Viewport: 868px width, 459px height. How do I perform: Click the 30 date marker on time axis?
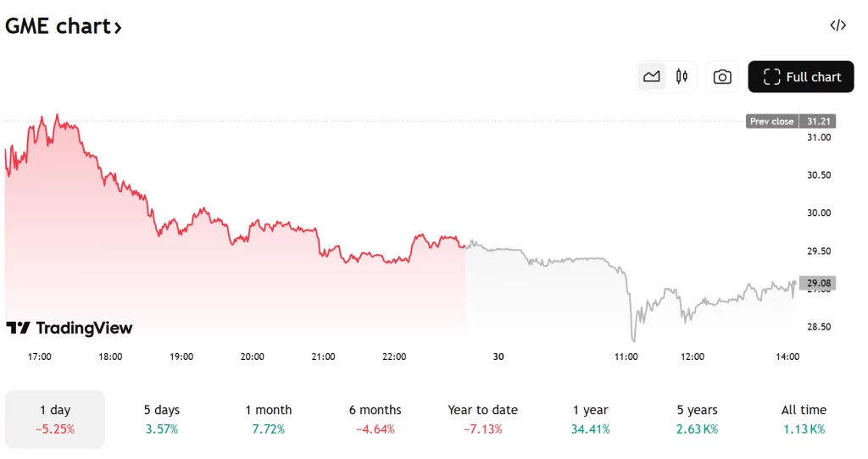(498, 357)
